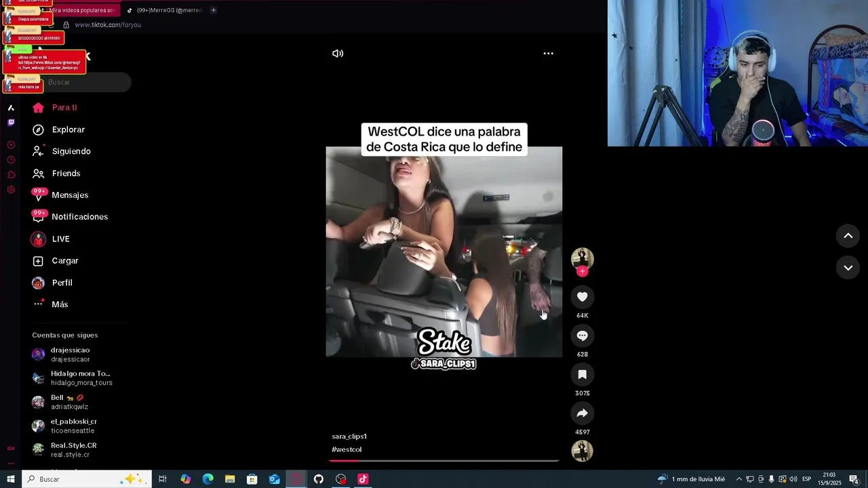The width and height of the screenshot is (868, 488).
Task: Click the TikTok Buscar search field
Action: pos(81,82)
